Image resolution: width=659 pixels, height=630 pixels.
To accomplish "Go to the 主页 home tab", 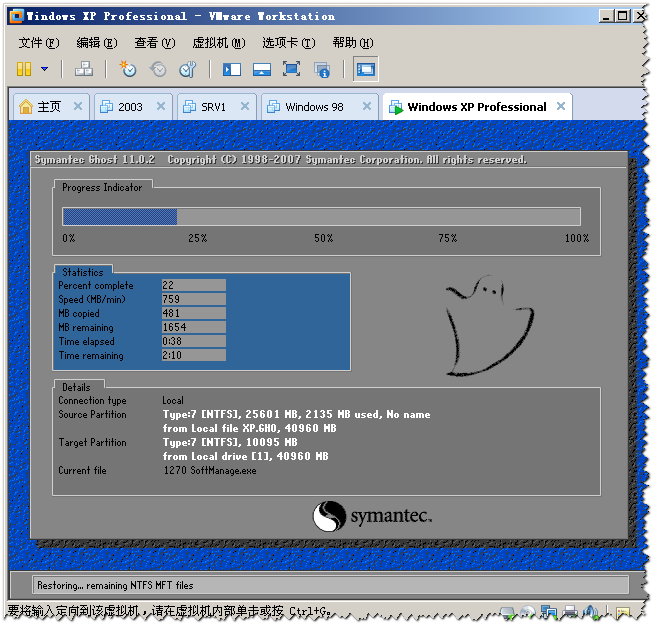I will click(48, 107).
